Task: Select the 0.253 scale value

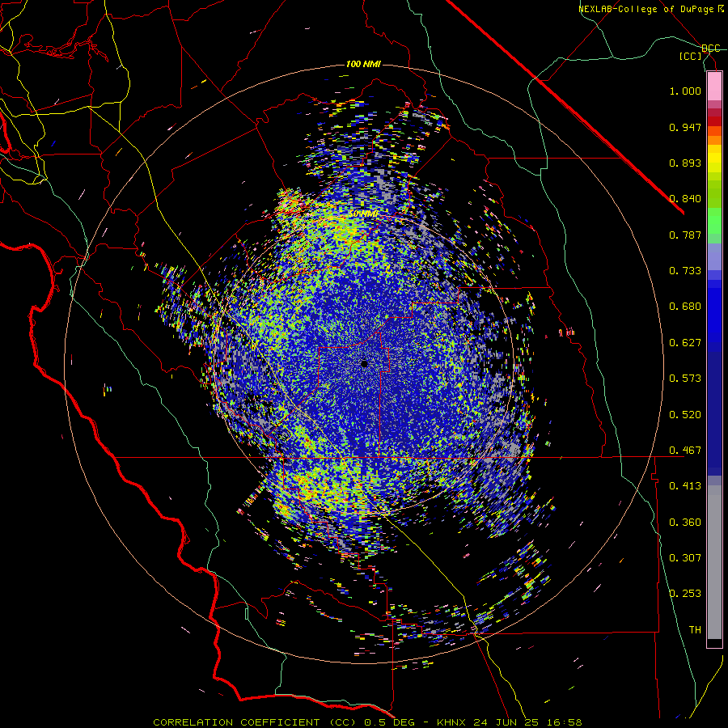Action: 685,594
